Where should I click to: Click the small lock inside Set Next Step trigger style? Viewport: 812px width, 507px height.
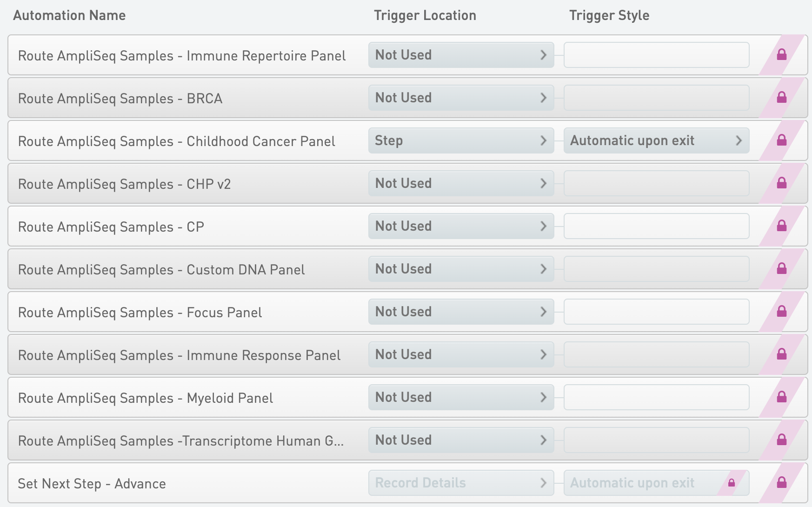(x=732, y=483)
